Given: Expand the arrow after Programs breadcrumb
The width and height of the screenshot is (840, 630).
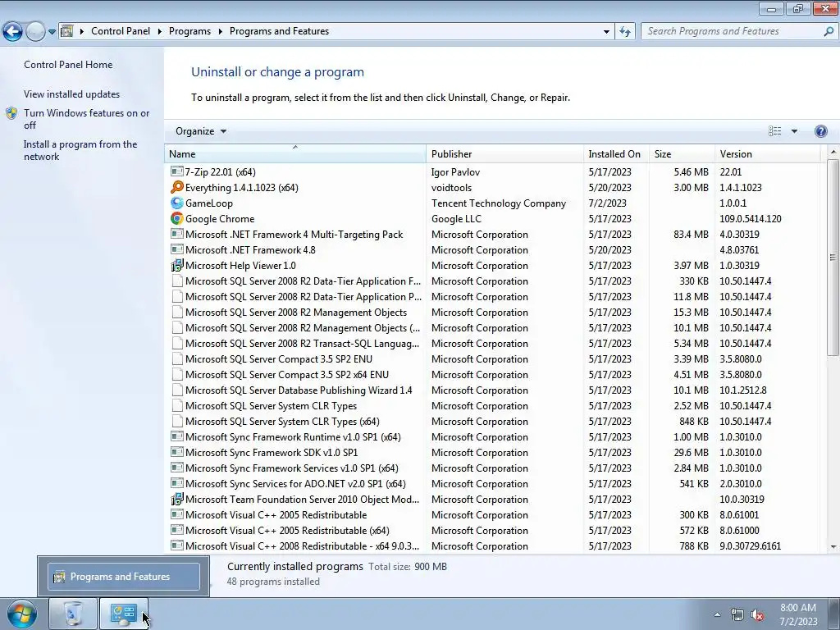Looking at the screenshot, I should click(x=220, y=31).
